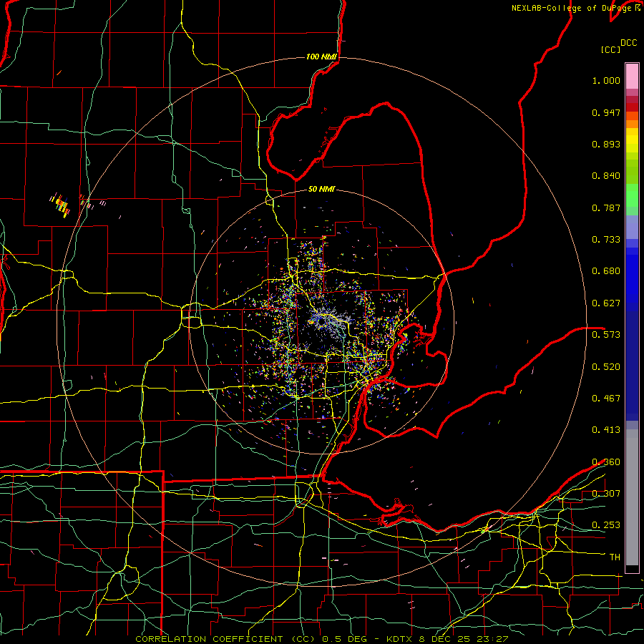The image size is (644, 644).
Task: Click the TH threshold label on the legend
Action: 615,557
